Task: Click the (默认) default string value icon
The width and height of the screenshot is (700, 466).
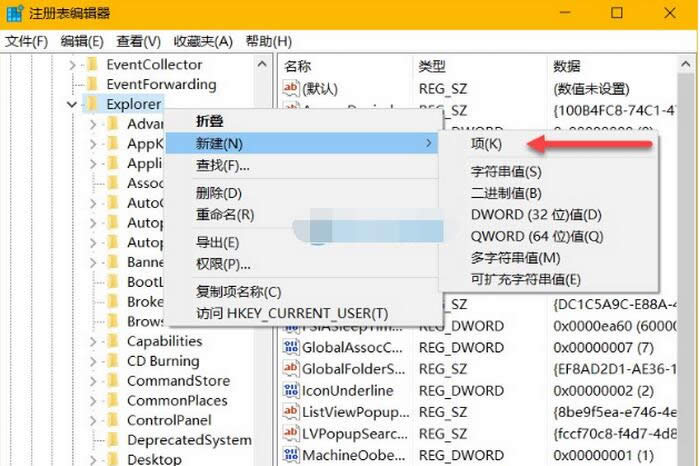Action: (291, 87)
